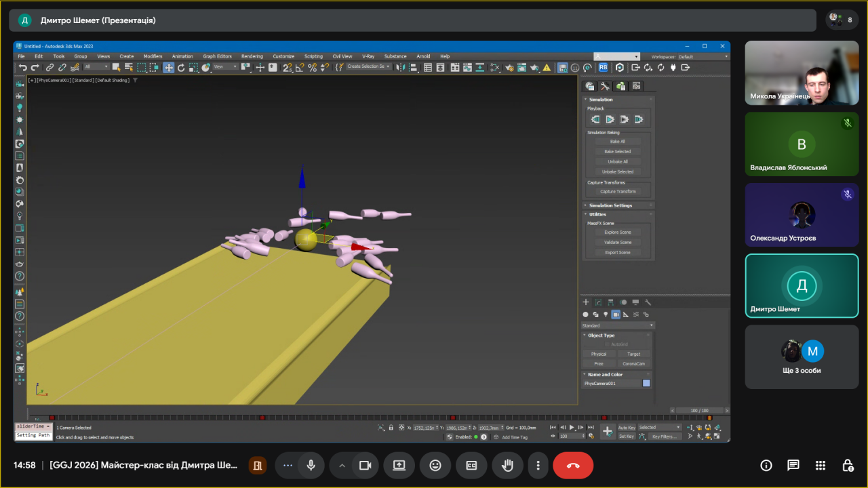Choose the Cameras category icon
This screenshot has width=868, height=488.
click(616, 314)
